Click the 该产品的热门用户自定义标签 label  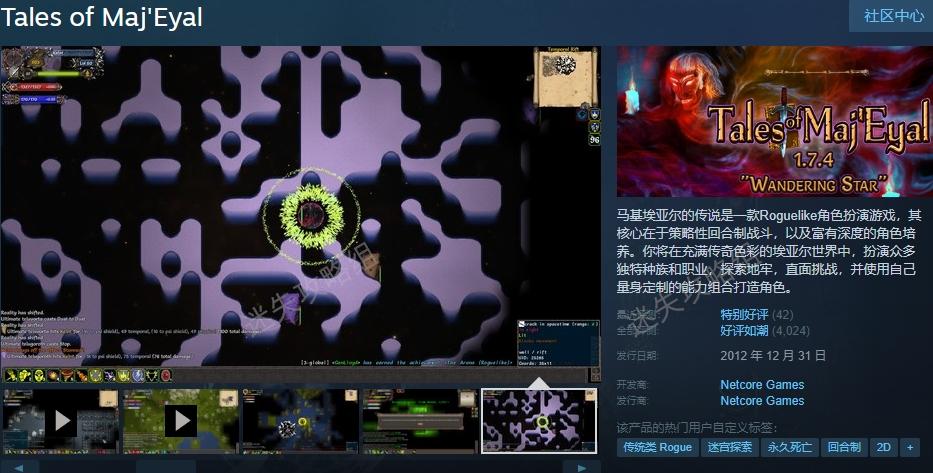point(697,428)
